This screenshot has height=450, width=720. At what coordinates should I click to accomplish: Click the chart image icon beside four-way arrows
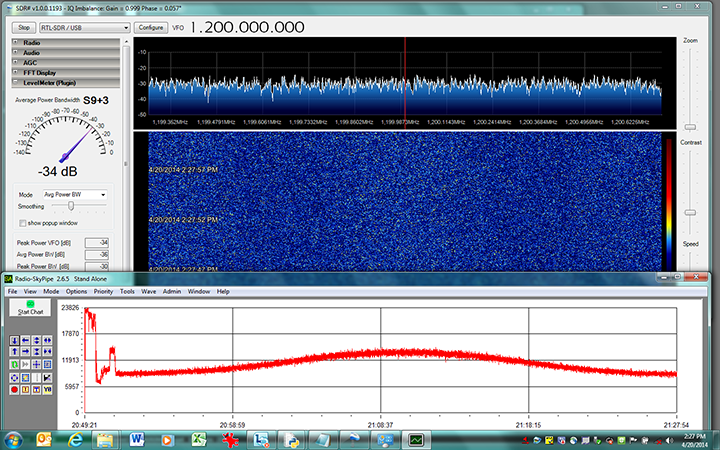[25, 378]
